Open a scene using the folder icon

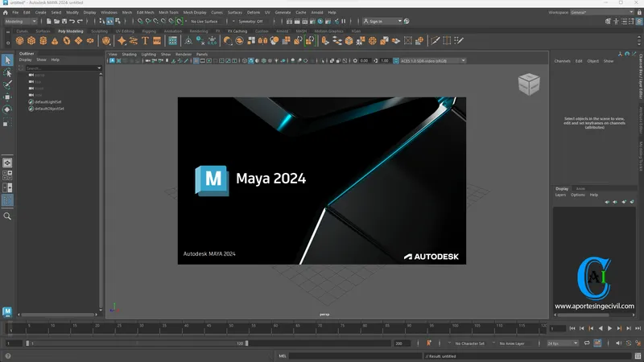(56, 22)
